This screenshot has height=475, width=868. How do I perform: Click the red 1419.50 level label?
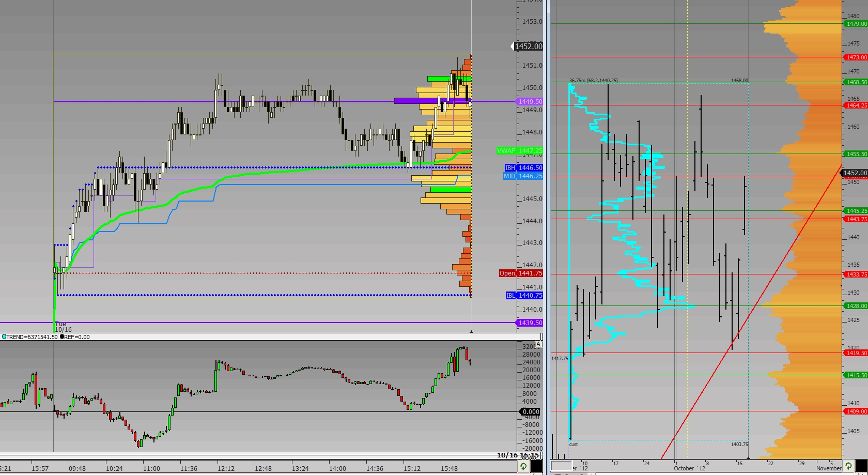point(856,353)
